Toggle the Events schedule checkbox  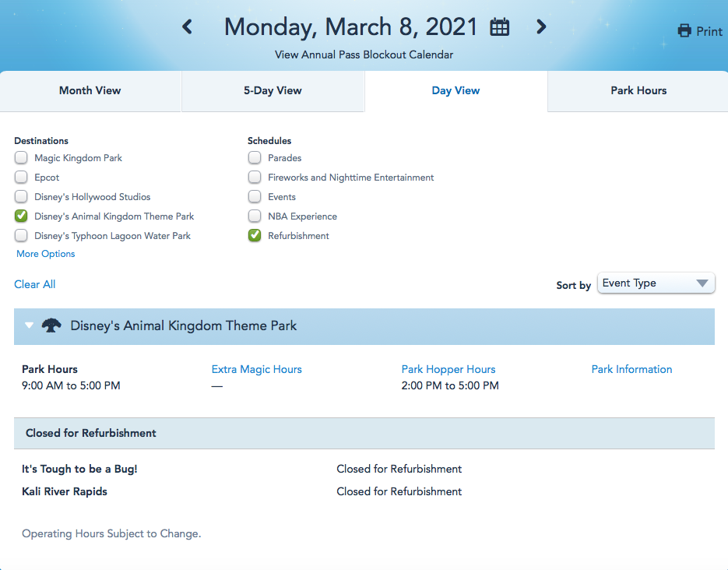tap(255, 197)
